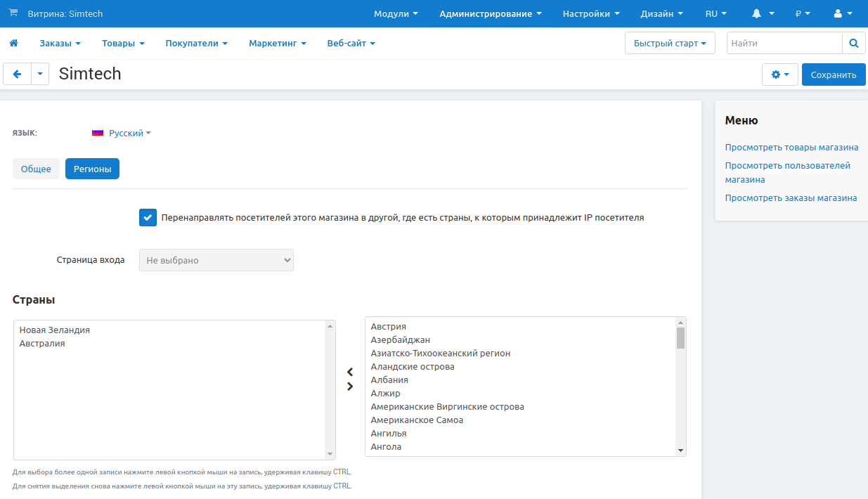Click the home icon in navigation bar
Screen dimensions: 868x499
(13, 44)
